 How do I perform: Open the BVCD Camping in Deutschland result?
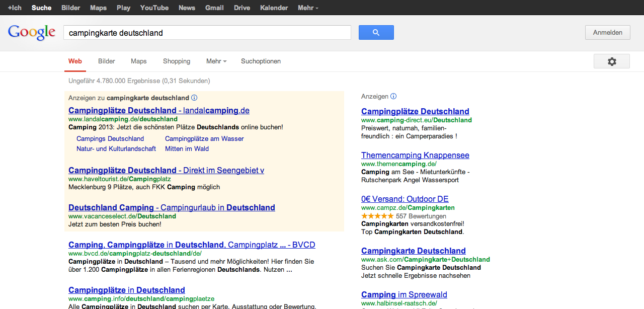point(192,245)
